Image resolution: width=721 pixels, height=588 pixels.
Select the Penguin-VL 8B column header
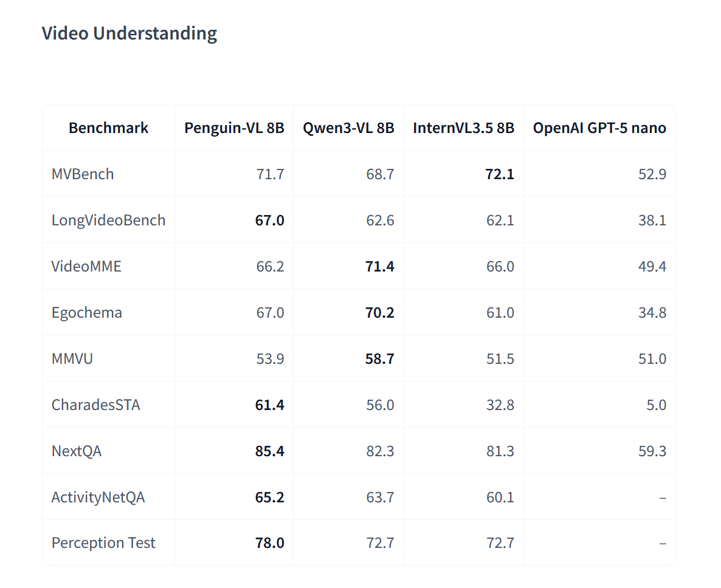point(234,128)
